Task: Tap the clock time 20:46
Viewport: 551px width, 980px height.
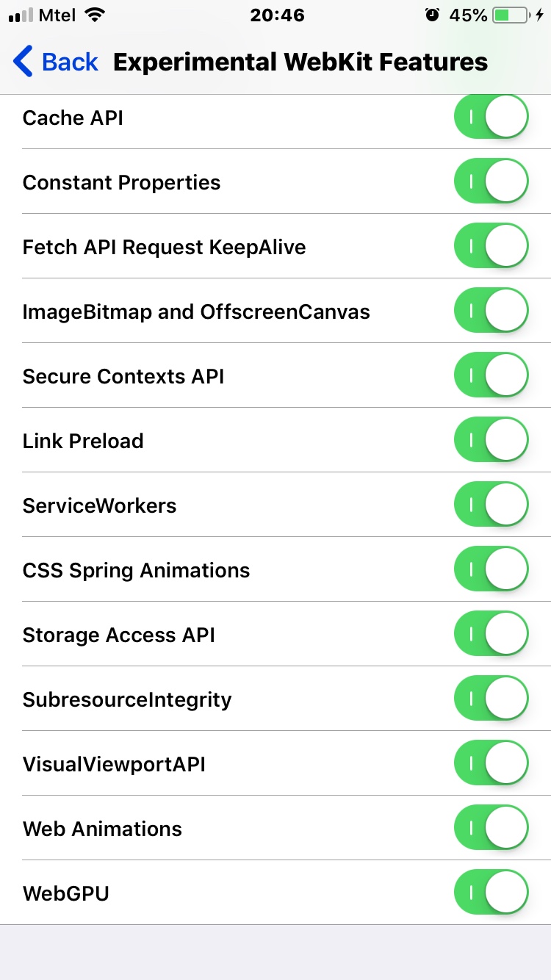Action: point(275,15)
